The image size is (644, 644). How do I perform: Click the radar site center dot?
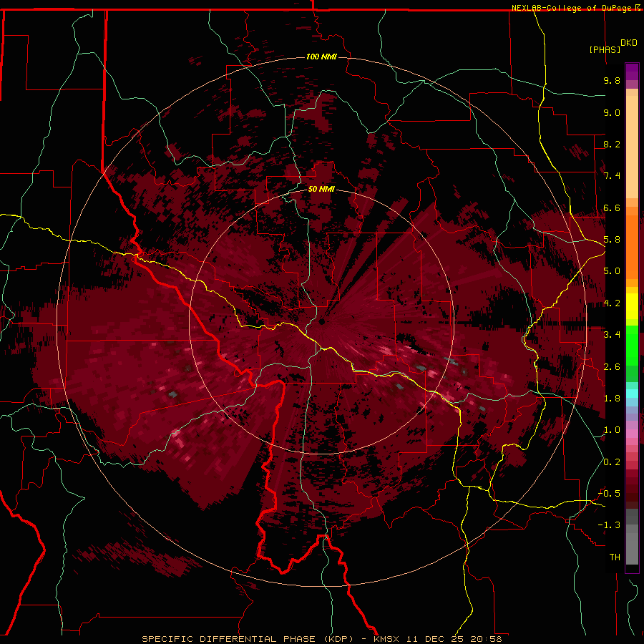[x=321, y=321]
